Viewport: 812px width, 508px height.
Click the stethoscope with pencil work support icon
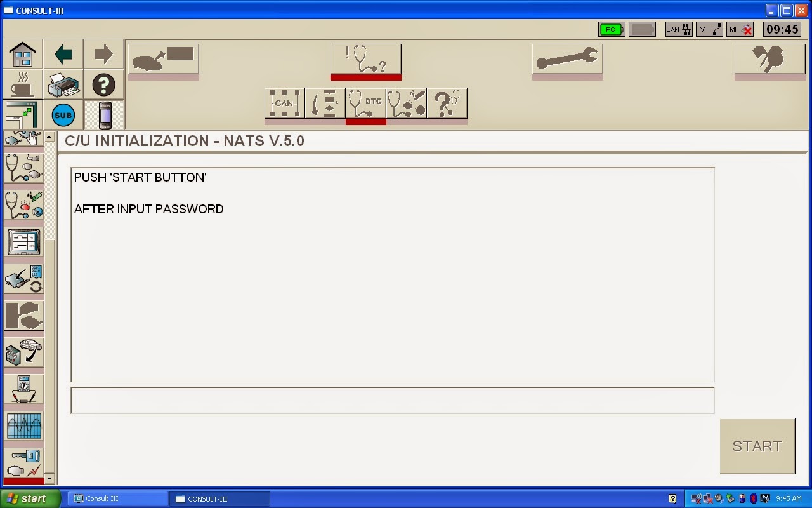[x=406, y=104]
